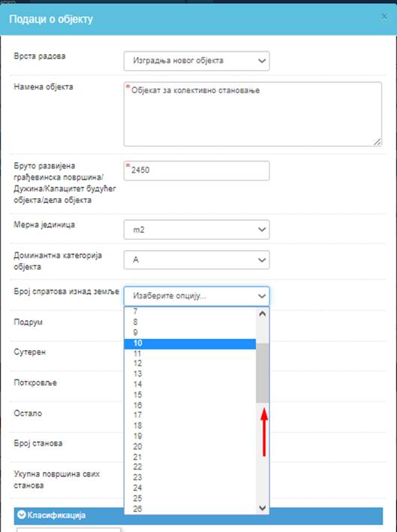The width and height of the screenshot is (397, 532).
Task: Click the gross area field containing 2450
Action: click(x=197, y=171)
